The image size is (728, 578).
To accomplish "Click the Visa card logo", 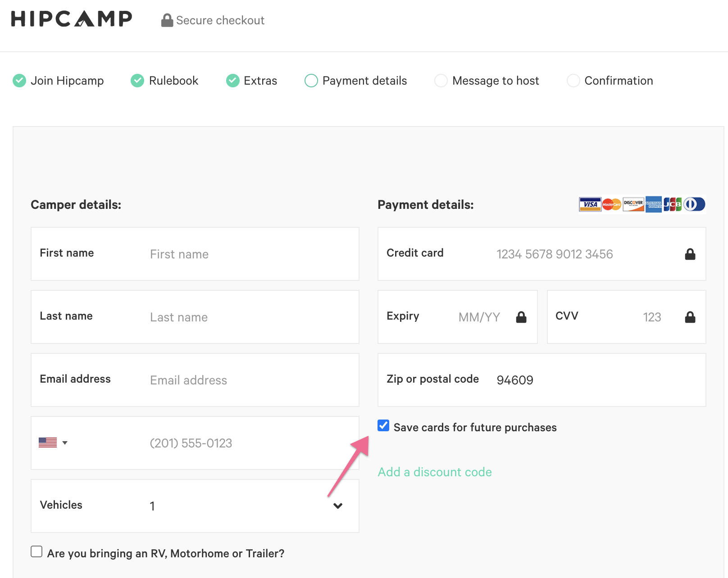I will (x=590, y=204).
